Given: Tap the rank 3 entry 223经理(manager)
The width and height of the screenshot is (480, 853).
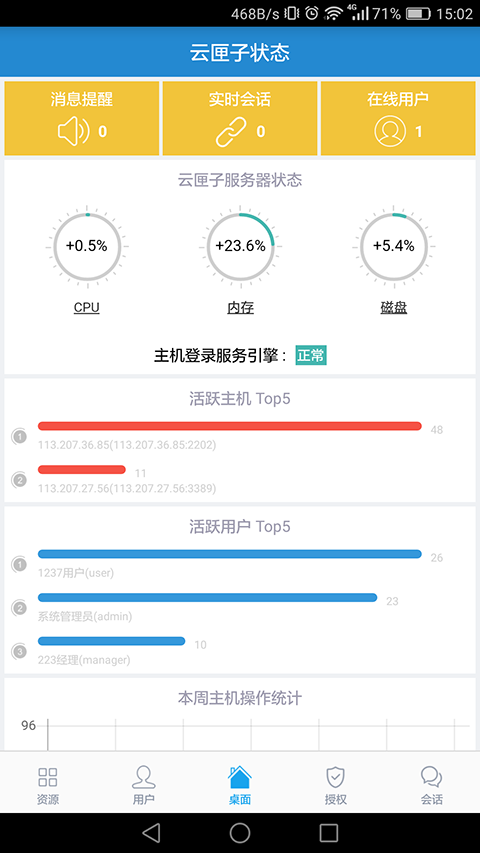Looking at the screenshot, I should click(84, 660).
